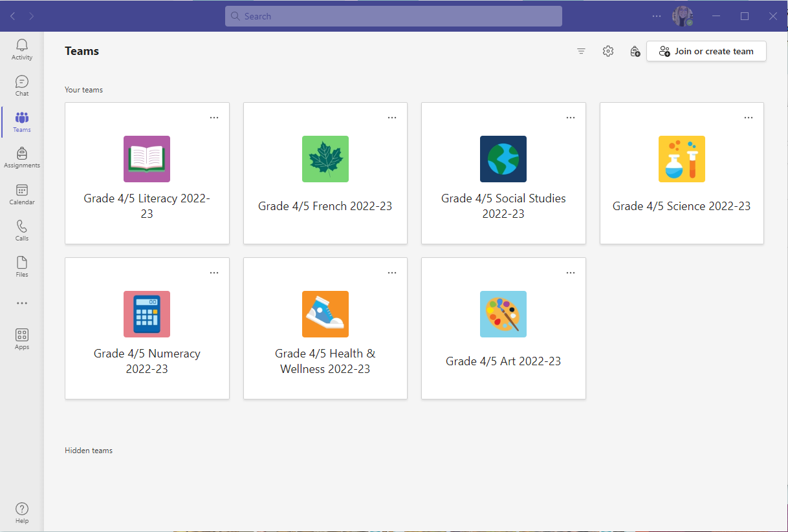
Task: Open more options for Science team
Action: point(749,118)
